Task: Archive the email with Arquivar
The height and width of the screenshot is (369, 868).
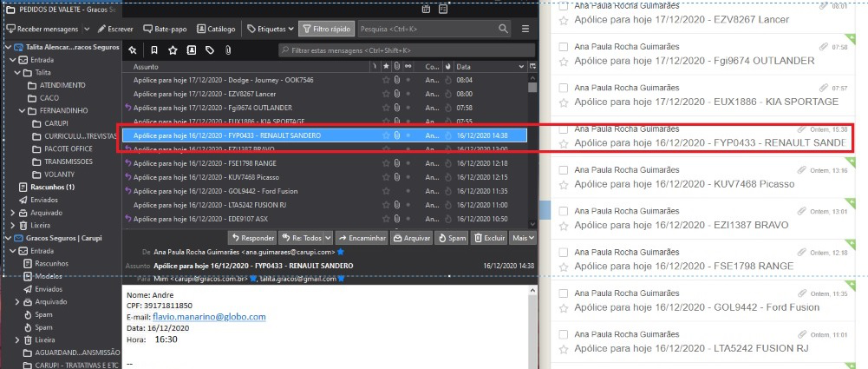Action: point(411,238)
